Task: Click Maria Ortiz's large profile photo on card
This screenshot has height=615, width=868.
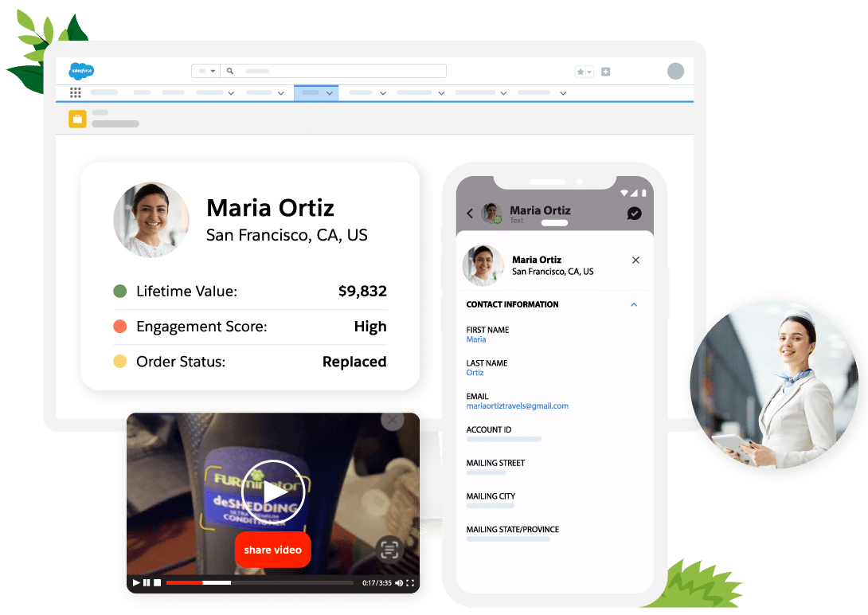Action: (151, 220)
